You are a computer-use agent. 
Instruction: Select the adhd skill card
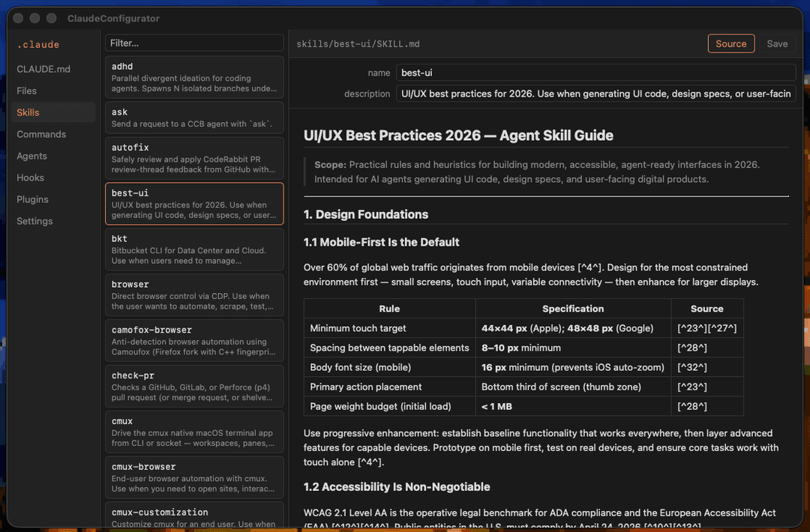(x=194, y=77)
